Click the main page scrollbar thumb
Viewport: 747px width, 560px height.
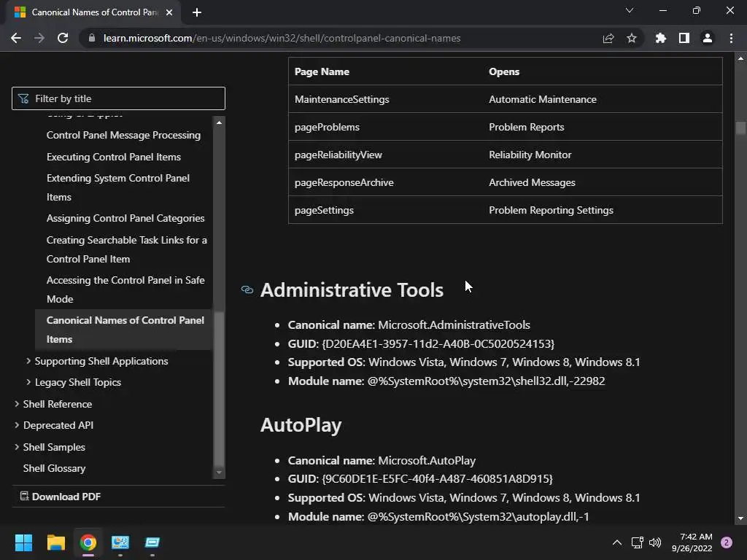740,128
